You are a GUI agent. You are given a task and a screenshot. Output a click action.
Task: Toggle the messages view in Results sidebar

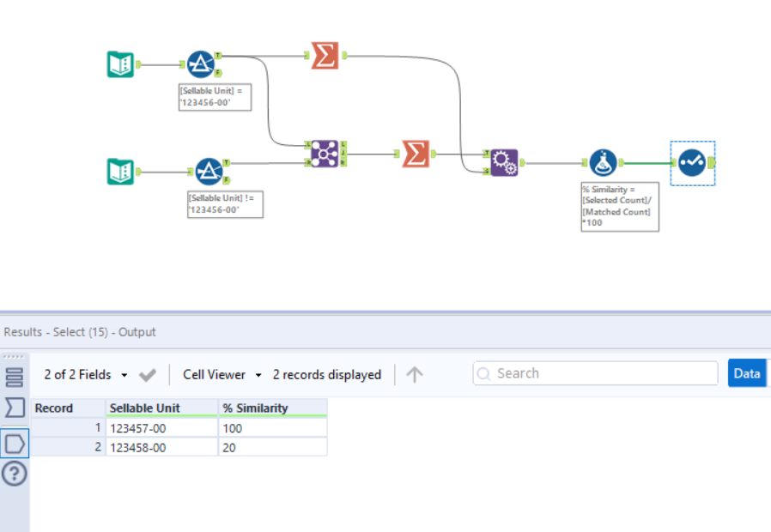(x=14, y=376)
